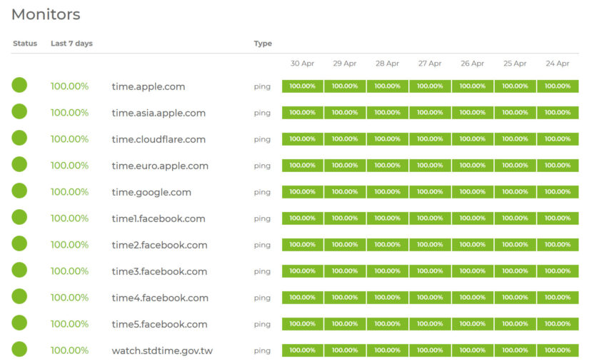The height and width of the screenshot is (364, 589).
Task: Click the green status dot for time4.facebook.com
Action: tap(19, 296)
